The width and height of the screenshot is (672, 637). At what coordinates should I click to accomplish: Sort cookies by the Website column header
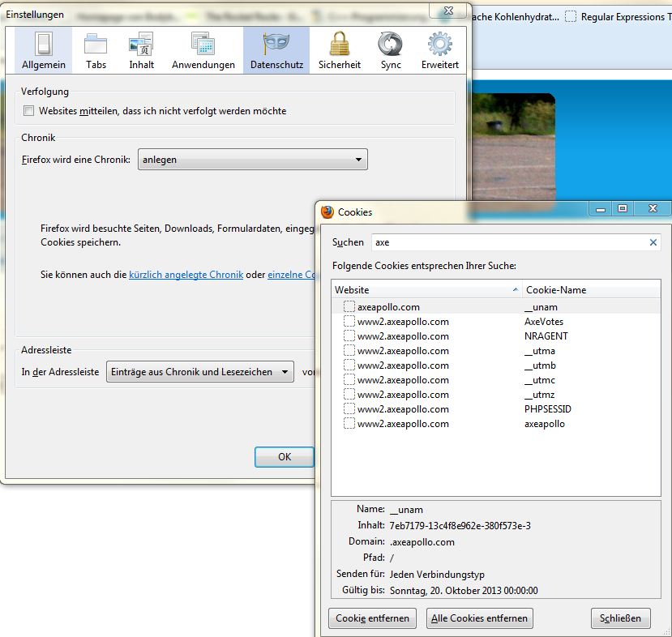[427, 289]
